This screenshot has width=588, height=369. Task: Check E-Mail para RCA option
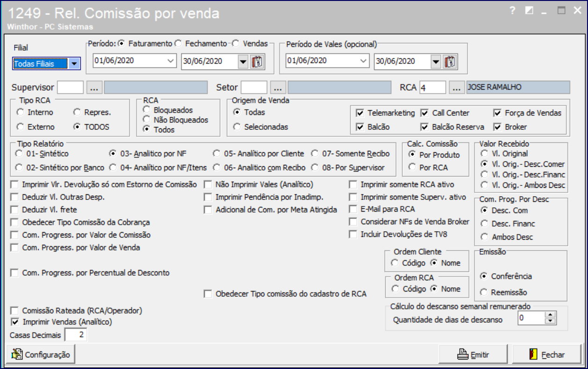click(x=353, y=209)
